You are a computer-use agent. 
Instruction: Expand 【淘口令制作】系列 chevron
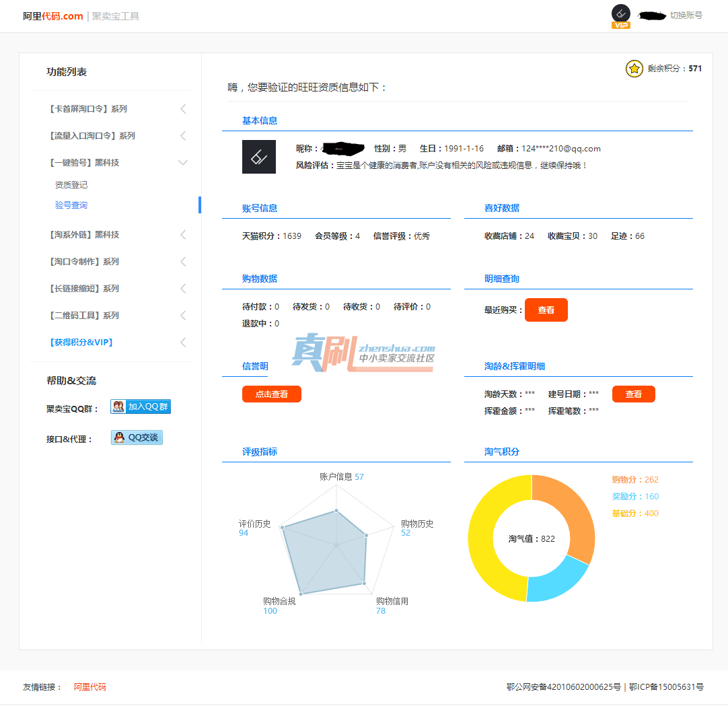pos(184,262)
